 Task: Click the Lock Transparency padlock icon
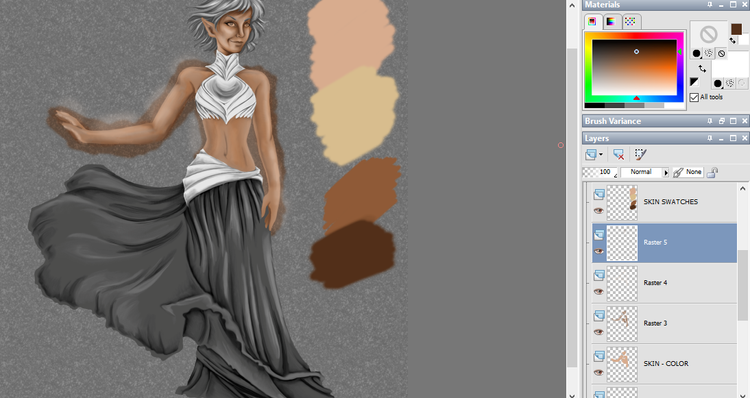[712, 172]
